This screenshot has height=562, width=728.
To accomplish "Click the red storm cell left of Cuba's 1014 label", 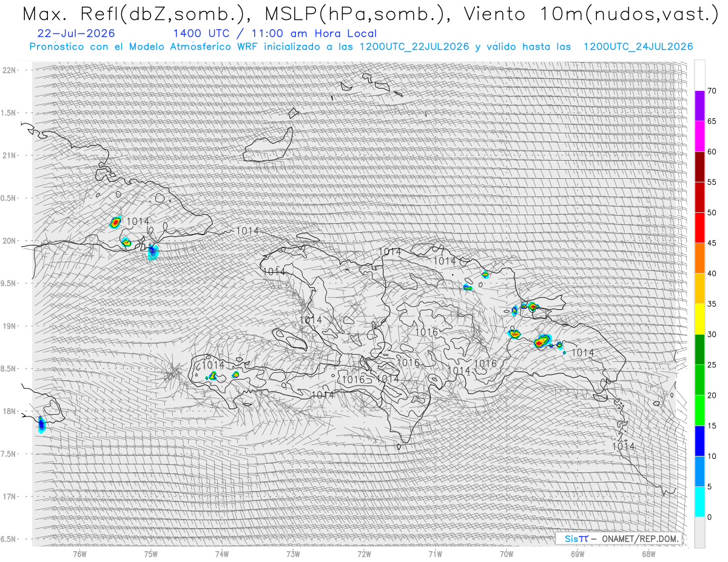I will point(115,222).
